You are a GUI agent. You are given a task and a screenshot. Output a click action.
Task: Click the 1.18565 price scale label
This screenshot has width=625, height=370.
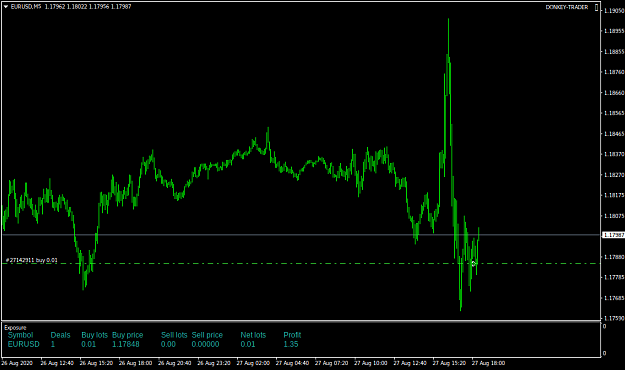tap(614, 113)
